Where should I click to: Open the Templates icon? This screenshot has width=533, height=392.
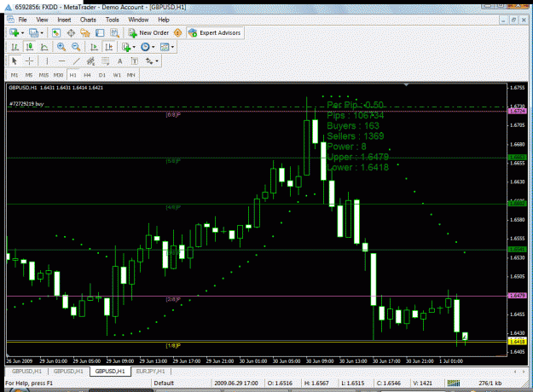tap(165, 47)
